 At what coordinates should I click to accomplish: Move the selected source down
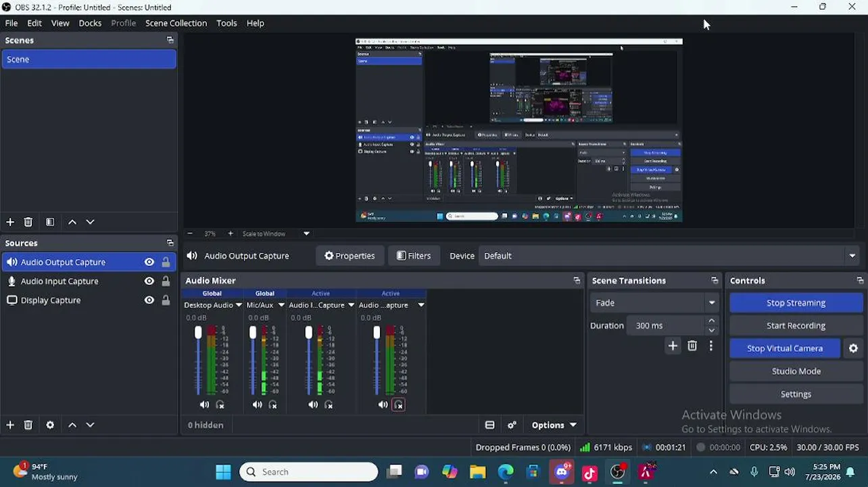tap(90, 425)
